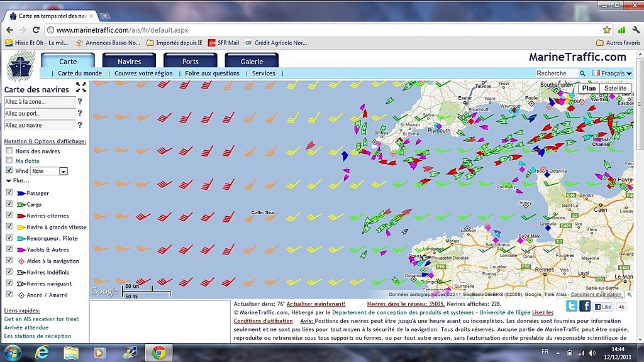
Task: Launch Internet Explorer from taskbar
Action: coord(42,353)
